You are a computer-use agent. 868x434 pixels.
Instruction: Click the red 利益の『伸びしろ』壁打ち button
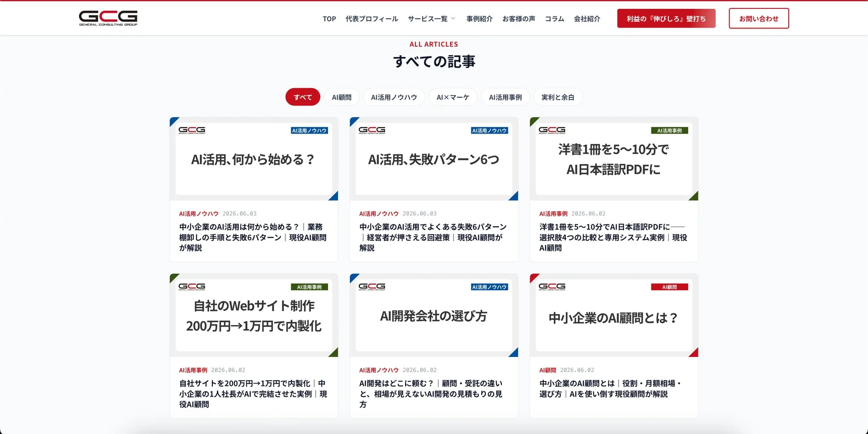(666, 18)
